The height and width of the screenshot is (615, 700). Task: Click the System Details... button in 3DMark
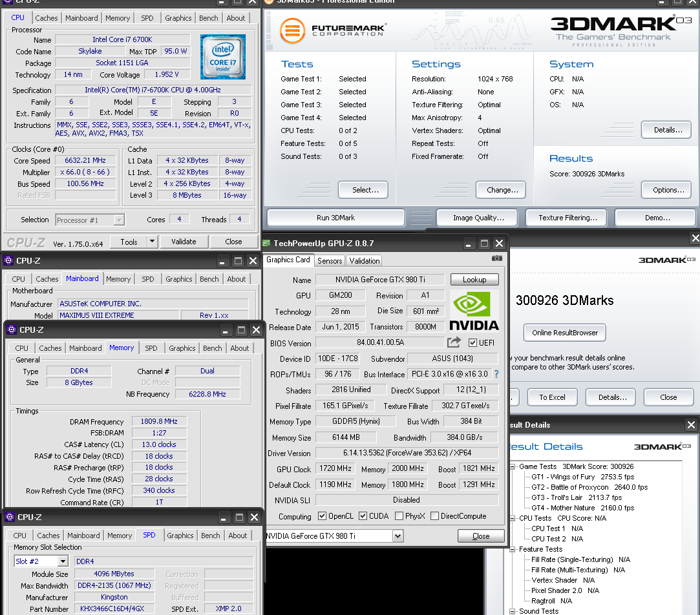coord(668,130)
